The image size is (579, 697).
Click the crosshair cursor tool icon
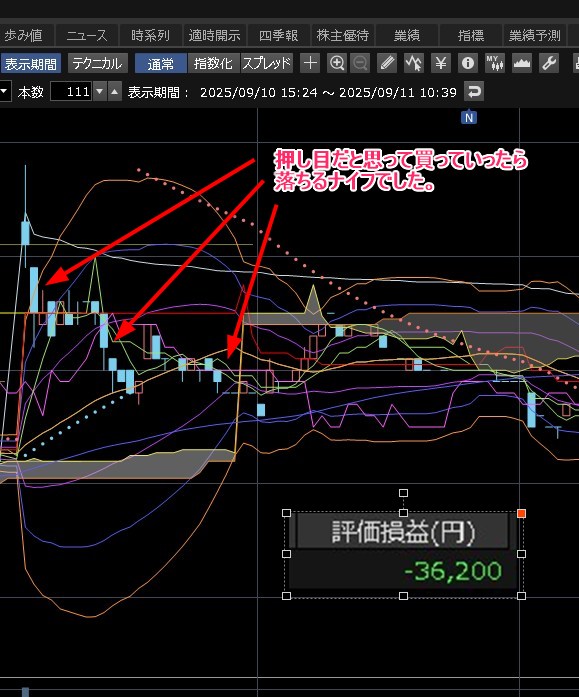click(310, 63)
